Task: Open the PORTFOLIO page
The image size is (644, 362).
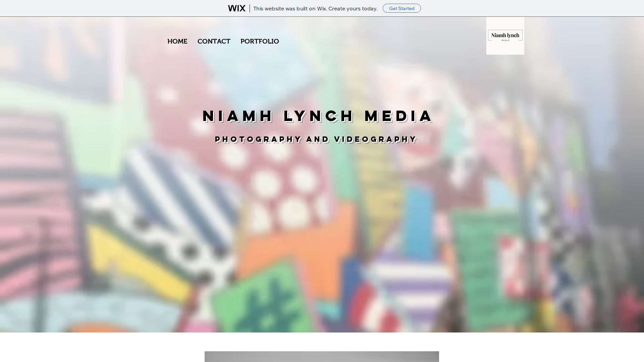Action: tap(260, 41)
